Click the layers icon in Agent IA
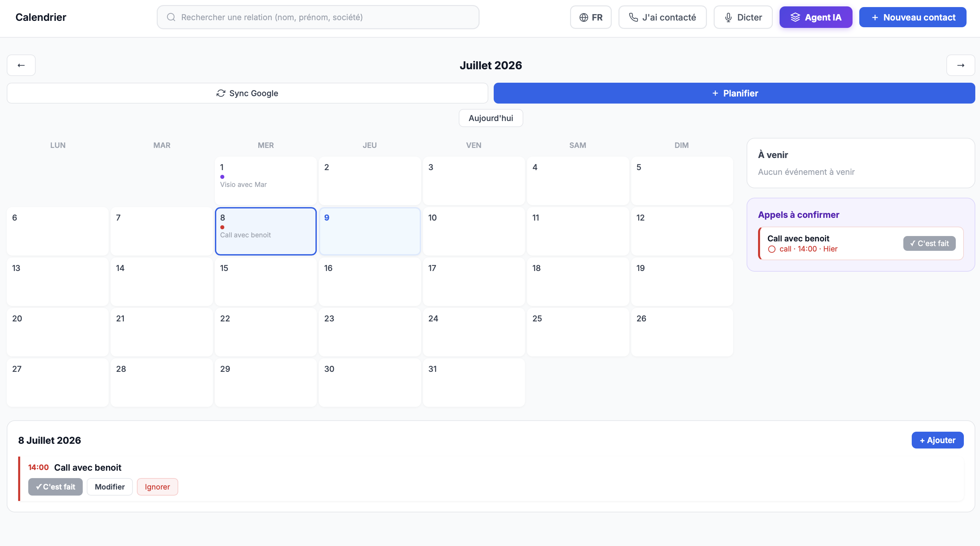Viewport: 980px width, 546px height. click(795, 17)
